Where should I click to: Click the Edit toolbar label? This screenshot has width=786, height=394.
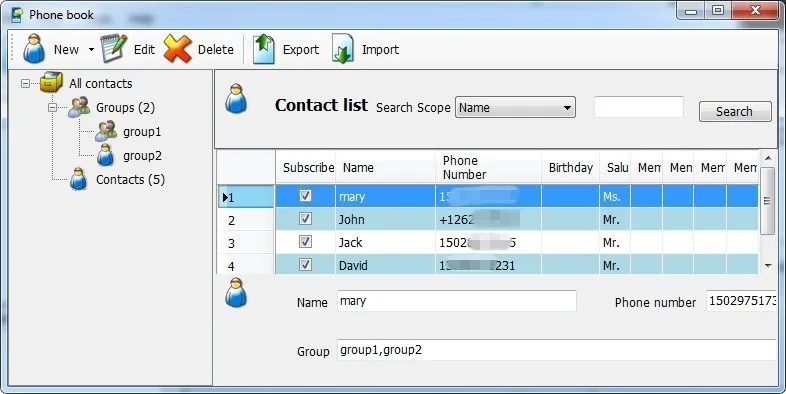click(144, 50)
